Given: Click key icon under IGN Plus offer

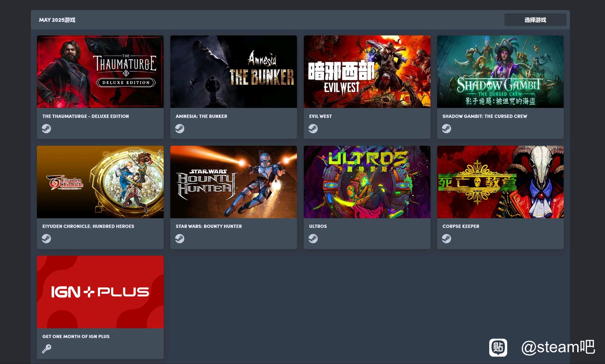Looking at the screenshot, I should click(46, 349).
